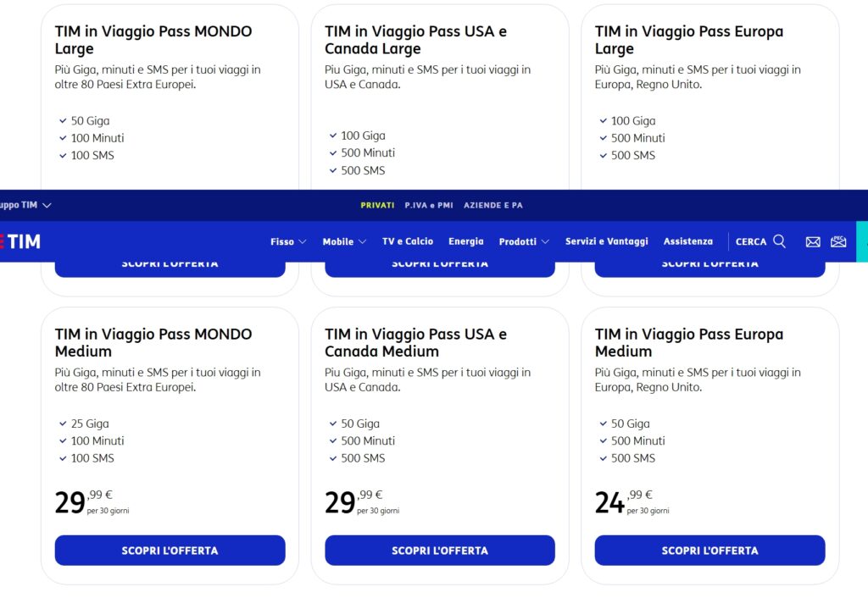The height and width of the screenshot is (598, 868).
Task: Click the teal tab on the right edge
Action: pos(863,241)
